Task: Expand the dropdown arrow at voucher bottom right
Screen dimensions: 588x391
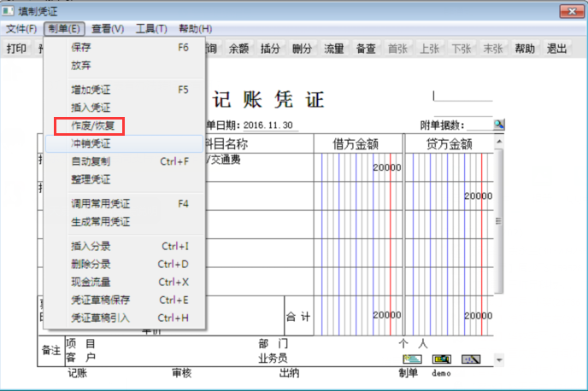Action: [500, 360]
